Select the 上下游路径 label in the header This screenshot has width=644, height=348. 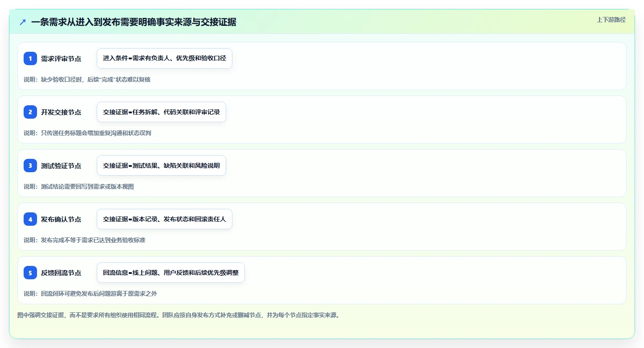pos(611,20)
